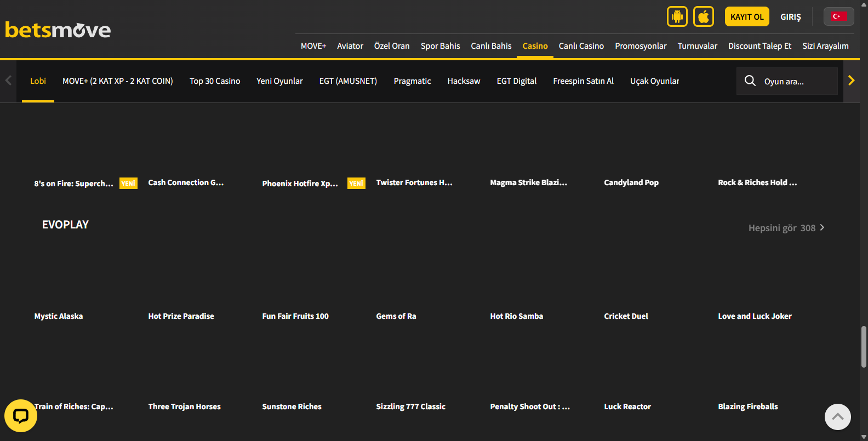The width and height of the screenshot is (868, 441).
Task: Select the Pragmatic category tab
Action: click(x=412, y=81)
